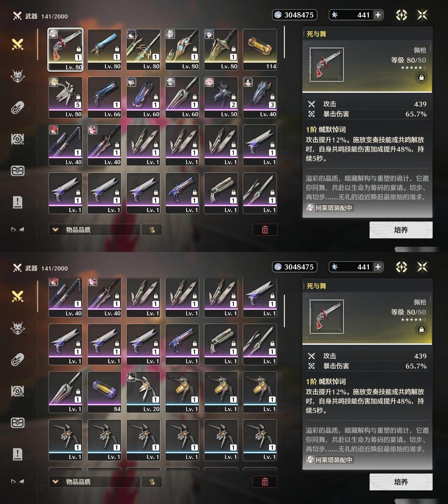
Task: Toggle lock on 死与舞 weapon in top detail panel
Action: coord(421,77)
